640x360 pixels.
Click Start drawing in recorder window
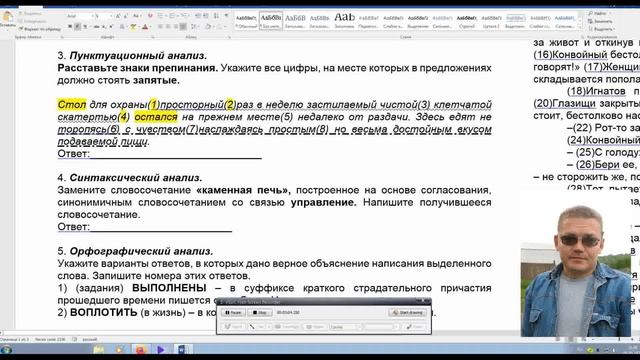(407, 312)
